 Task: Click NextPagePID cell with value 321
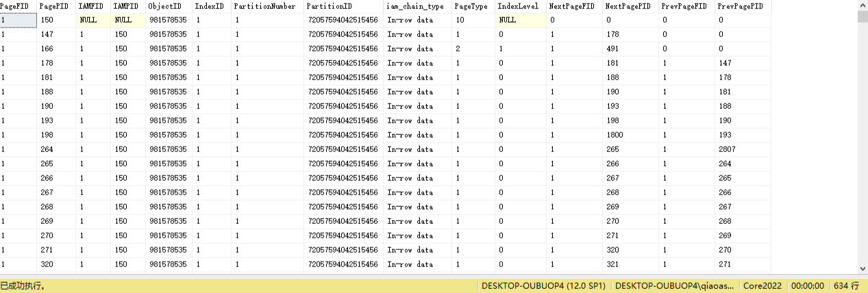click(630, 264)
